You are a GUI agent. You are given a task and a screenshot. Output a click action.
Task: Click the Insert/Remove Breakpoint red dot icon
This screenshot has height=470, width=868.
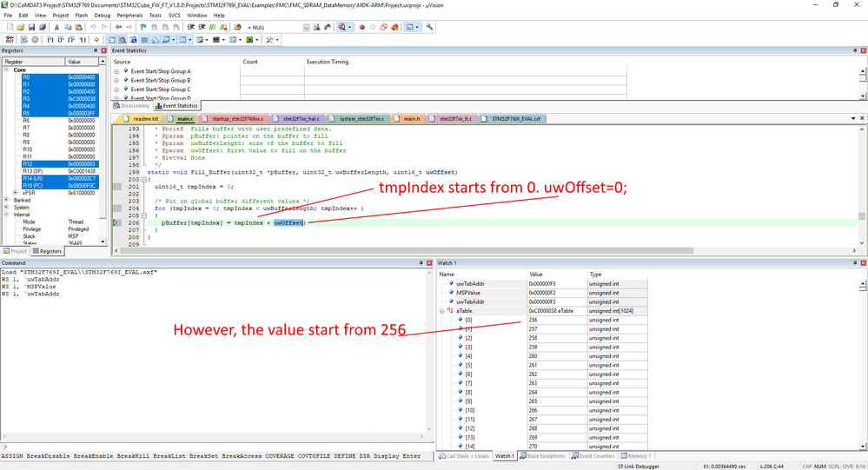tap(362, 27)
